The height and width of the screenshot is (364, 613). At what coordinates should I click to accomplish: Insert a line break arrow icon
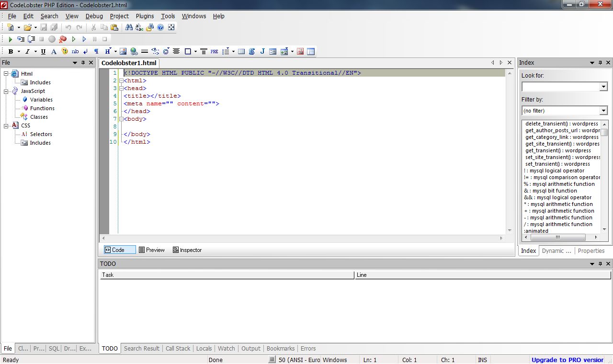point(86,51)
